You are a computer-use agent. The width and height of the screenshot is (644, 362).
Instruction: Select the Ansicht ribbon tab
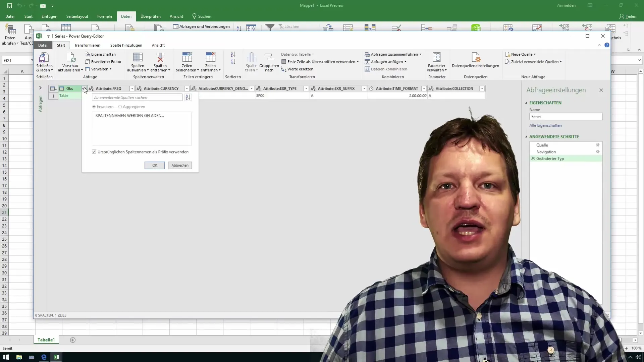158,45
